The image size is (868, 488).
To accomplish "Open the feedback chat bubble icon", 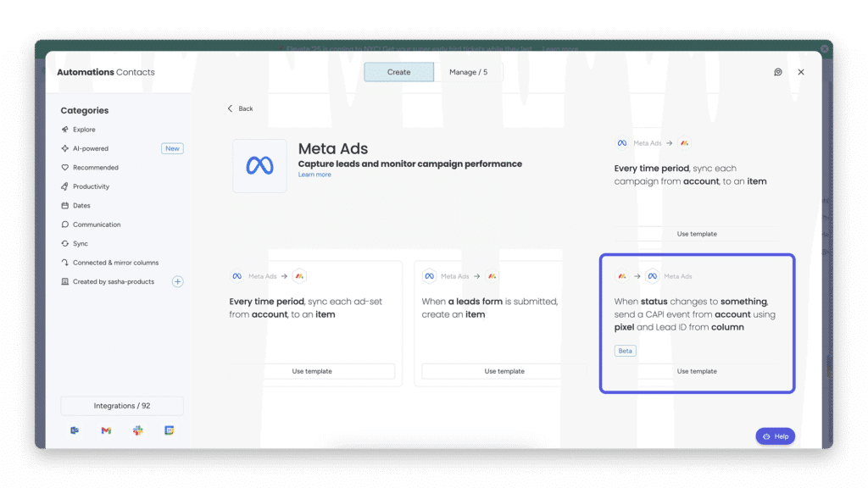I will [x=778, y=72].
